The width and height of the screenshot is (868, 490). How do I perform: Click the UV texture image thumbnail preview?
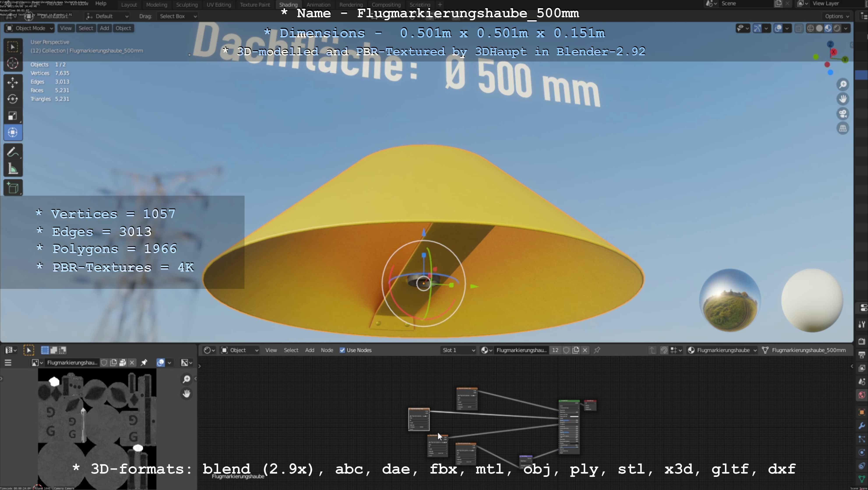pyautogui.click(x=97, y=429)
